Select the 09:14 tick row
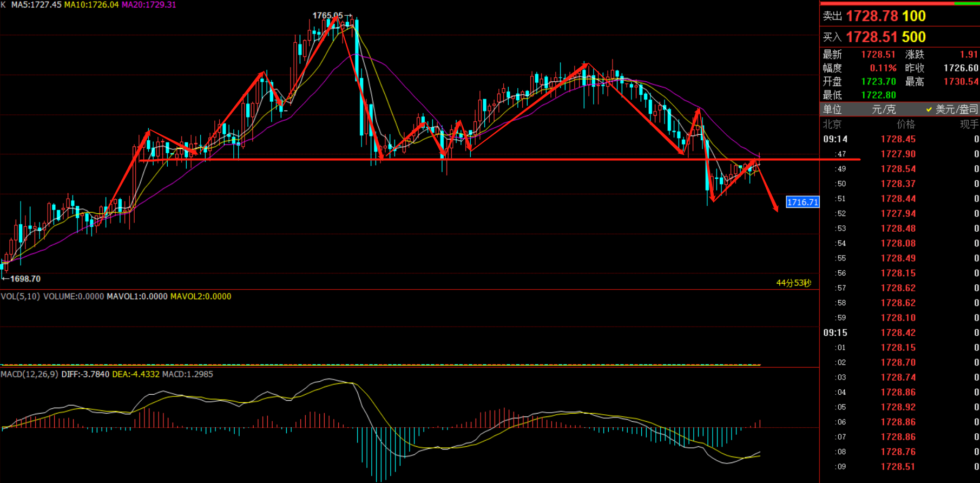980x483 pixels. (900, 139)
